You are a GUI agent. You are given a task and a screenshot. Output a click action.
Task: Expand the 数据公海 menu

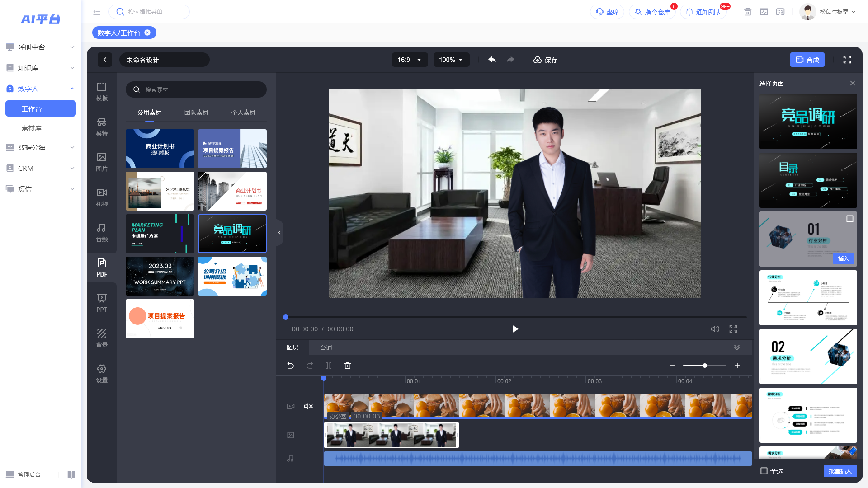(x=41, y=147)
